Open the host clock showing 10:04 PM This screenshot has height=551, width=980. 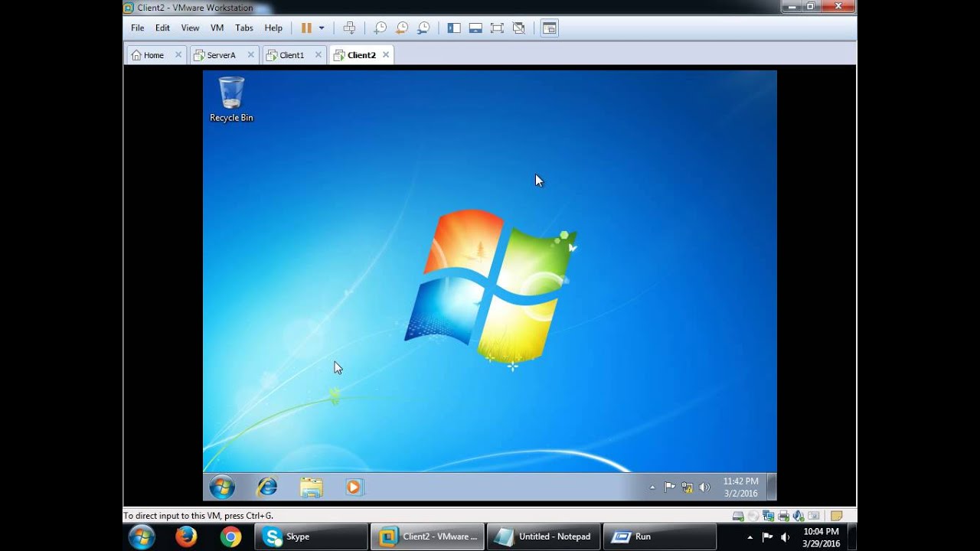pyautogui.click(x=821, y=537)
